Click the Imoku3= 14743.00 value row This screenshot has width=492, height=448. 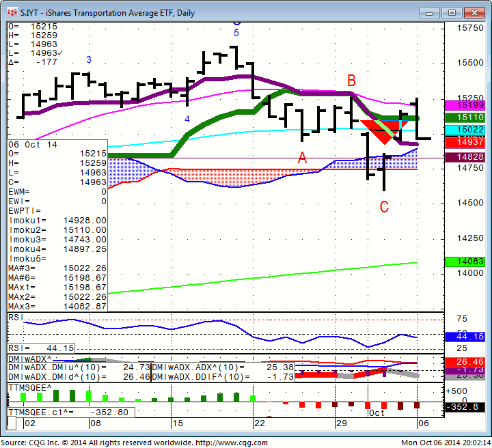pos(57,240)
